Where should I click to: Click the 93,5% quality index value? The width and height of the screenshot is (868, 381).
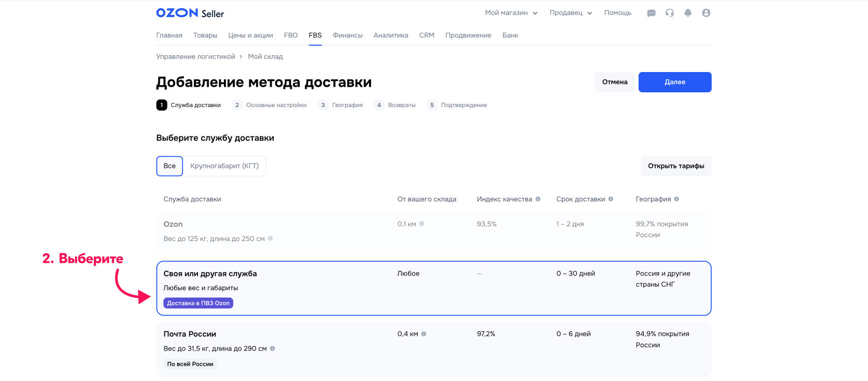click(x=487, y=224)
